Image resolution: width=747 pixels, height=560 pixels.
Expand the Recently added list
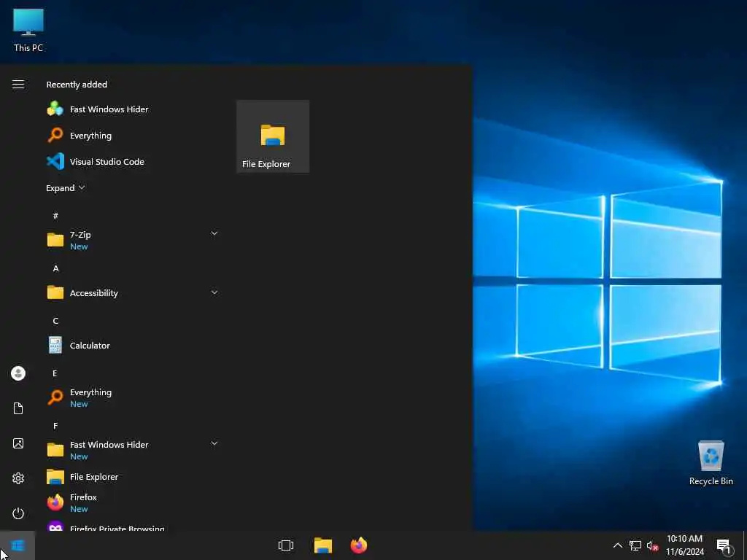(65, 187)
